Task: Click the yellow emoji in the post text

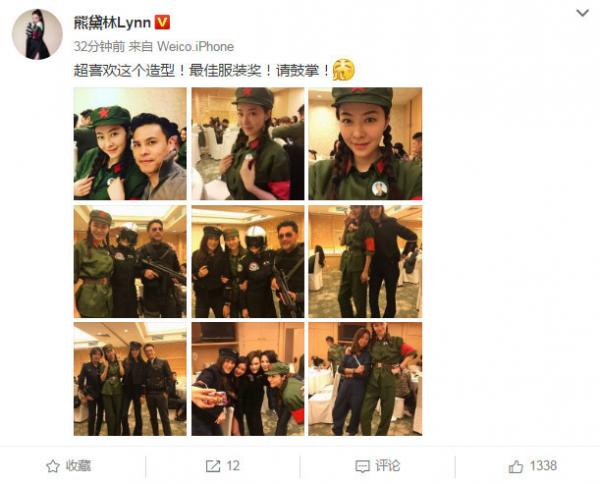Action: tap(343, 70)
